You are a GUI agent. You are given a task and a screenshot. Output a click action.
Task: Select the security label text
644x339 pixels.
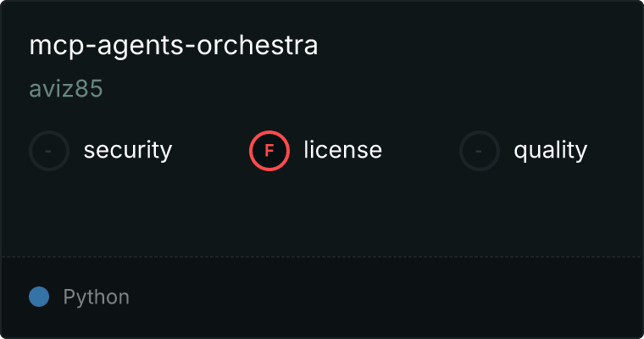(128, 151)
